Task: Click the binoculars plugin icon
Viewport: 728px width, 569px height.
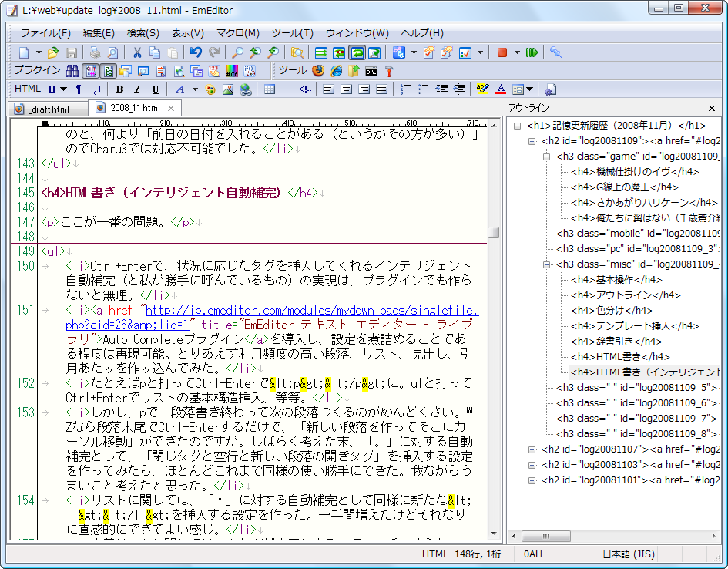Action: pyautogui.click(x=72, y=71)
